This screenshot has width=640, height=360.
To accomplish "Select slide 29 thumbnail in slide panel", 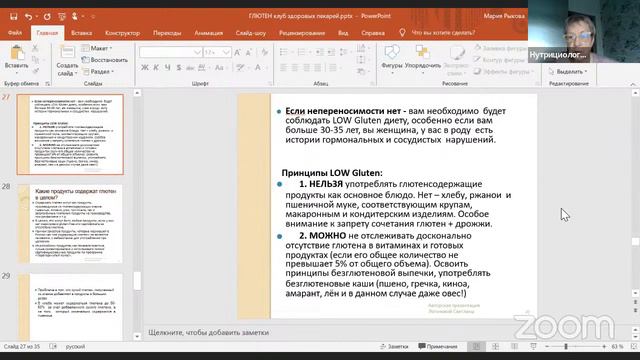I will click(x=70, y=307).
